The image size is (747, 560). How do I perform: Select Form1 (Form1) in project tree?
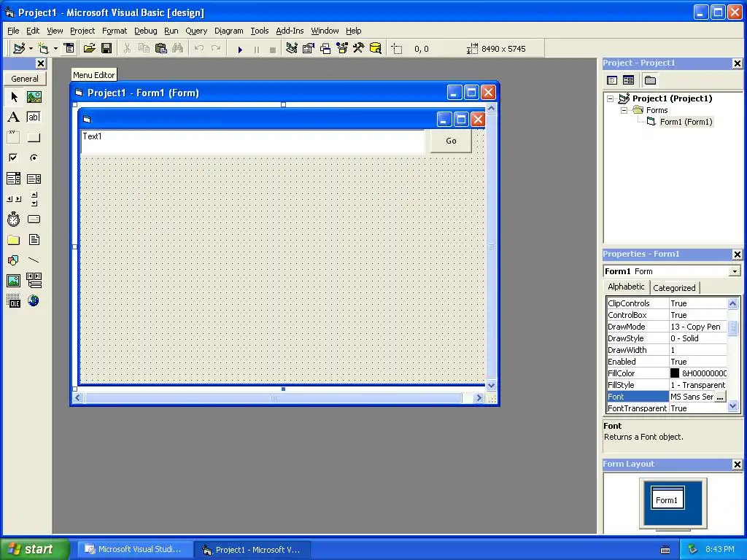tap(686, 122)
